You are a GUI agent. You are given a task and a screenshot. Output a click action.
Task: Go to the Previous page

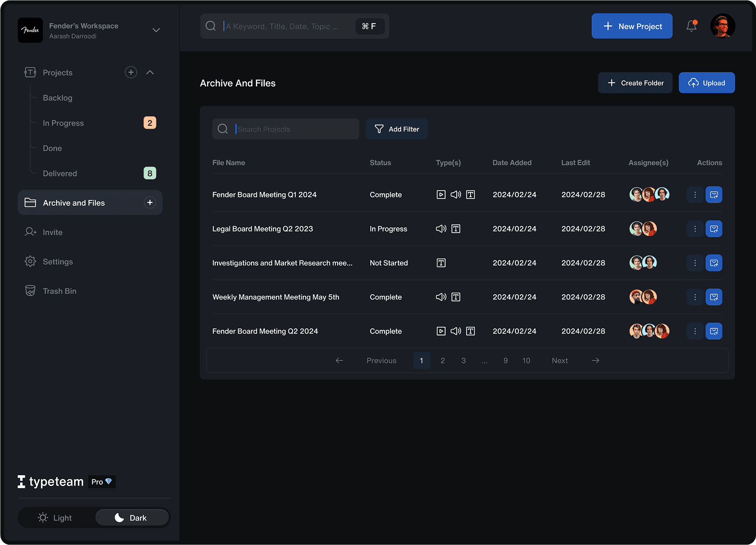point(382,361)
